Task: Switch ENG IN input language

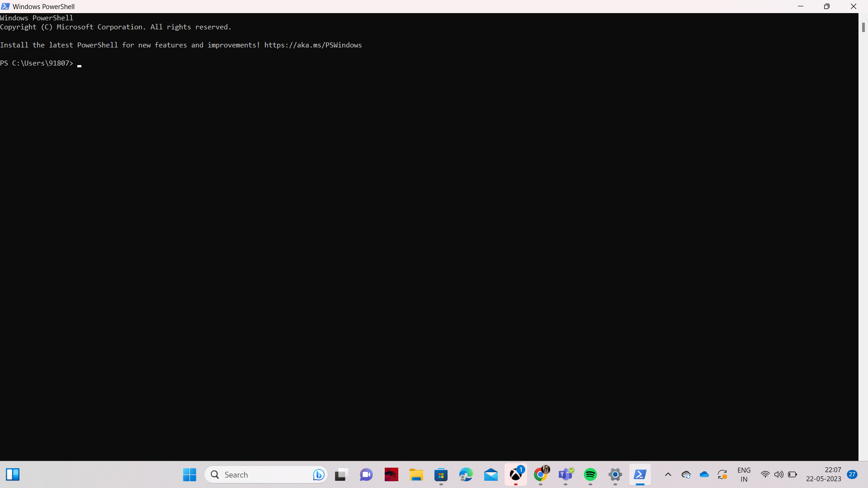Action: (x=744, y=474)
